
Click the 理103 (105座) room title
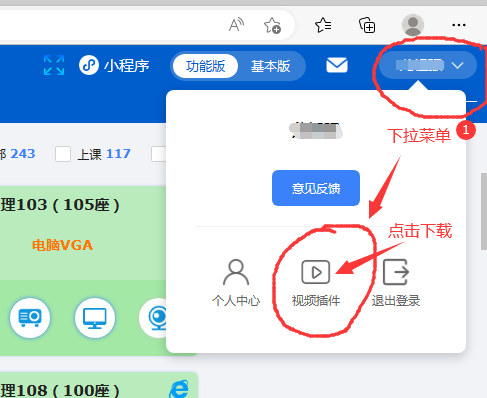coord(60,205)
